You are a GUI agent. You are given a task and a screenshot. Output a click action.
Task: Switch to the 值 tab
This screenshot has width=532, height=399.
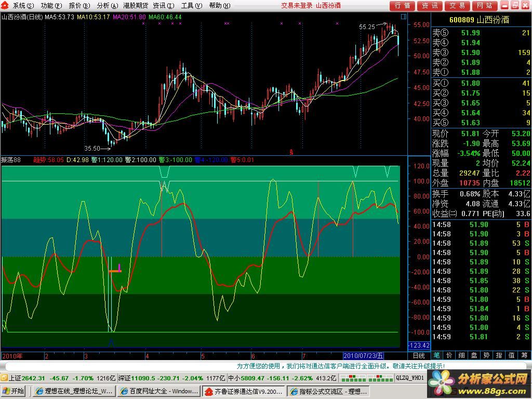click(x=511, y=355)
